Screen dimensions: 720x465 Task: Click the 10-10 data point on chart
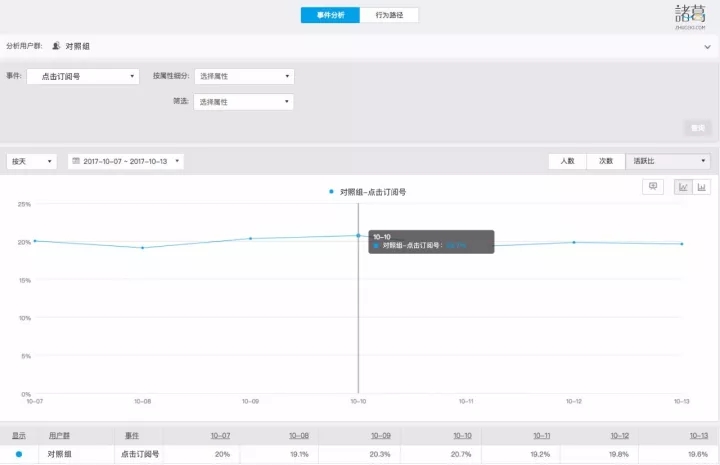click(x=358, y=235)
